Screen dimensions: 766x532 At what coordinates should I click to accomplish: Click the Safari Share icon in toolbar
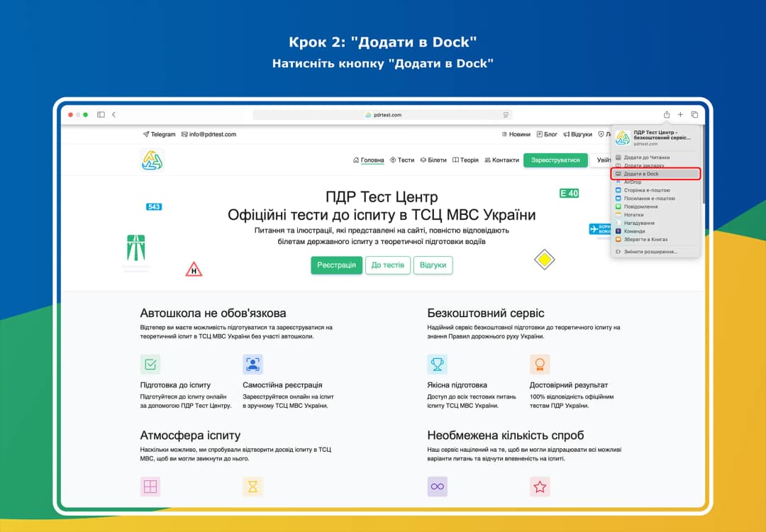tap(666, 115)
